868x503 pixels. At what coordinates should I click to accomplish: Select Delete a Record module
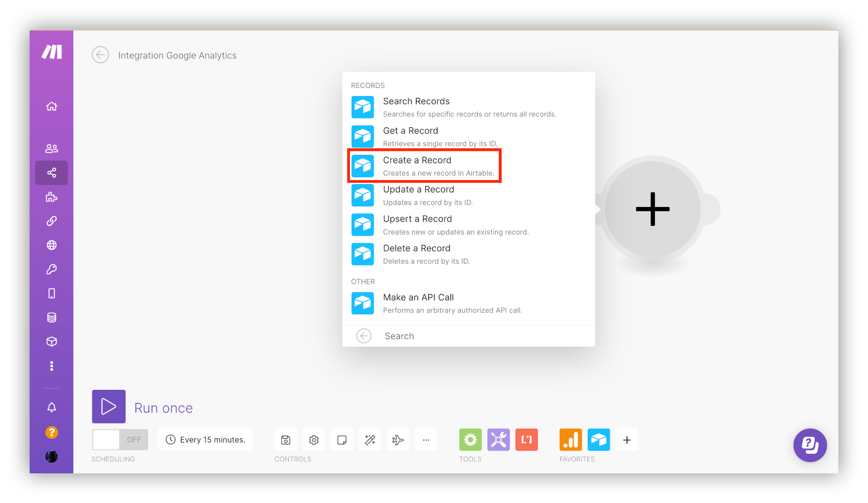(469, 254)
